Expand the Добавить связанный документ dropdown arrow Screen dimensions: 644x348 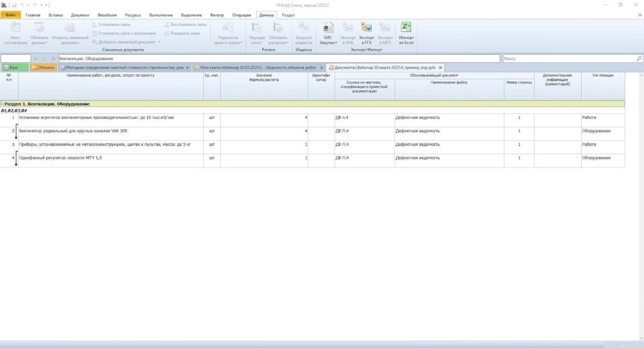point(159,42)
